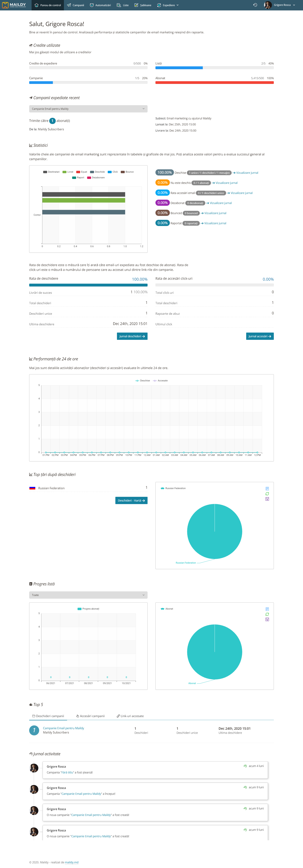Click avatar beside 'Fără titlu' deleted entry
The width and height of the screenshot is (303, 868).
coord(34,768)
